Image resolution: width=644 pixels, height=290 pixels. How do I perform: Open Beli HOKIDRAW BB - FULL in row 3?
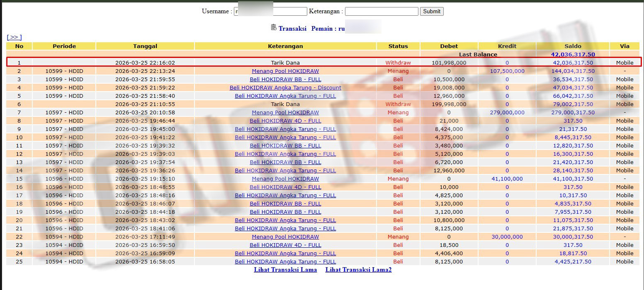coord(285,79)
